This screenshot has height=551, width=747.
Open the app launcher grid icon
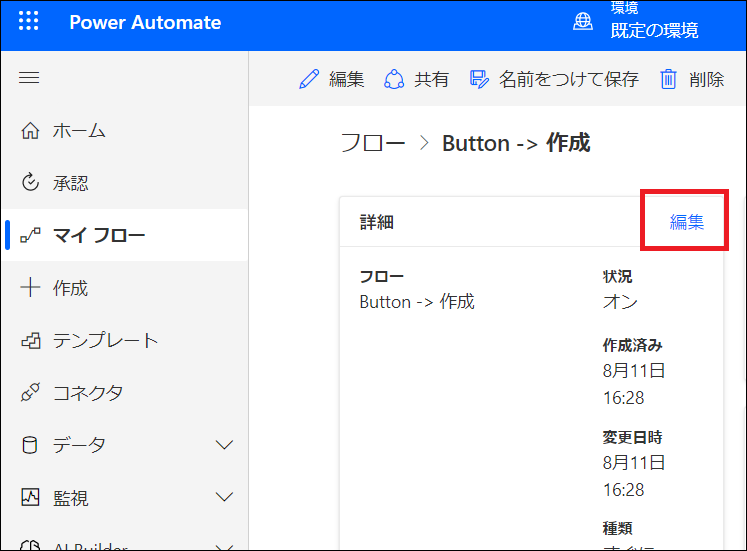click(29, 21)
